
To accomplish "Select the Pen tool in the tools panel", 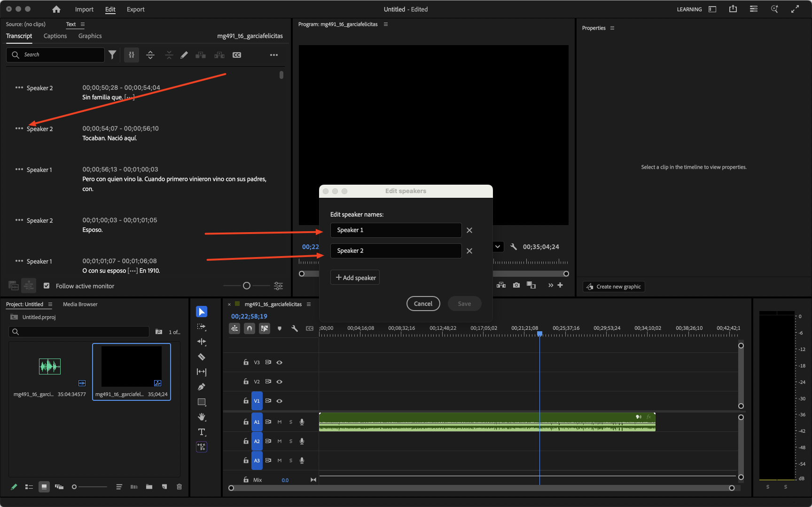I will [x=202, y=387].
